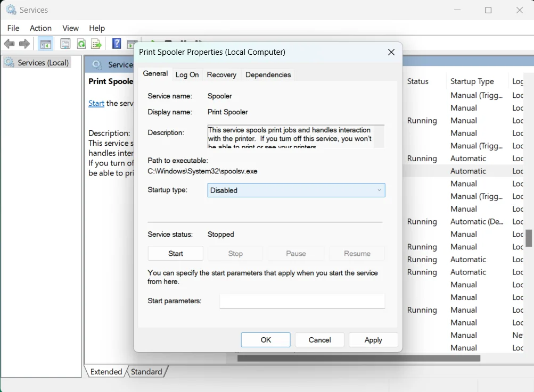Switch to the Dependencies tab
534x392 pixels.
[x=268, y=75]
